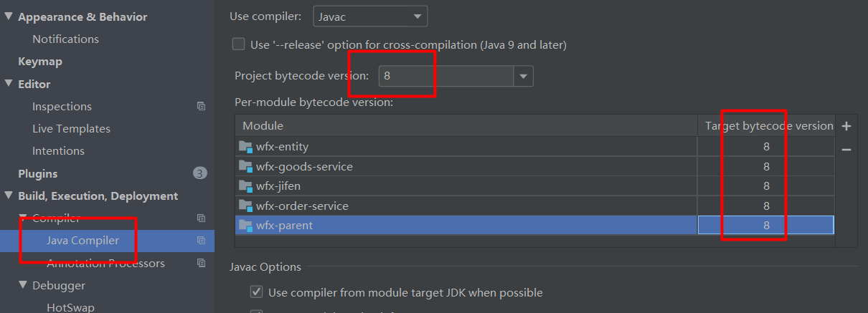868x313 pixels.
Task: Click the wfx-goods-service module folder icon
Action: tap(245, 166)
